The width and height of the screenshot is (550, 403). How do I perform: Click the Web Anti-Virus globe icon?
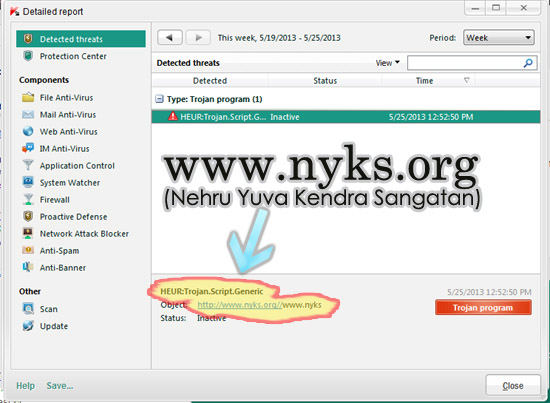[28, 131]
